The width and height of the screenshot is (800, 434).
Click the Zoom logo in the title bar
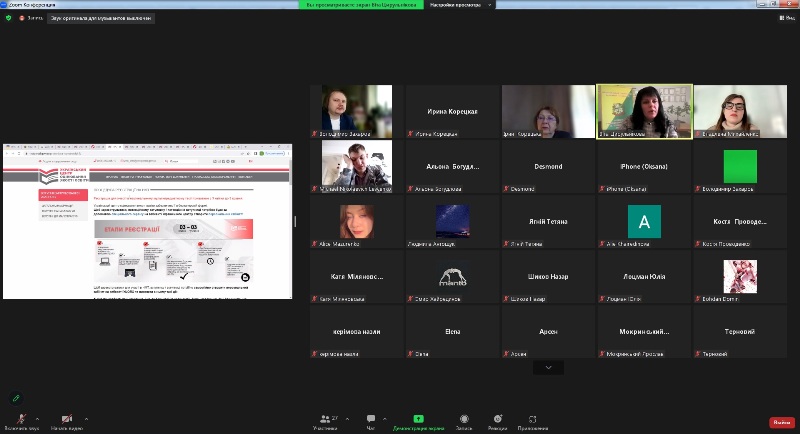tap(4, 4)
